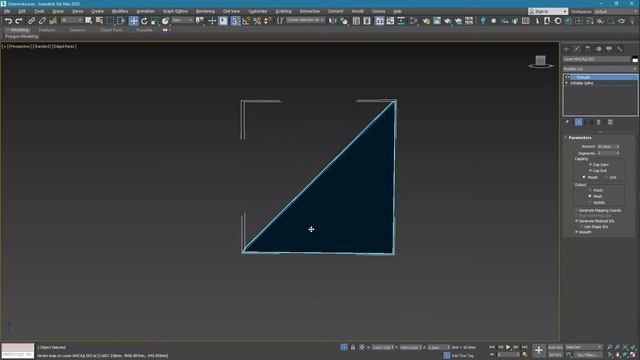Open the Hierarchy command panel tab

(x=588, y=49)
